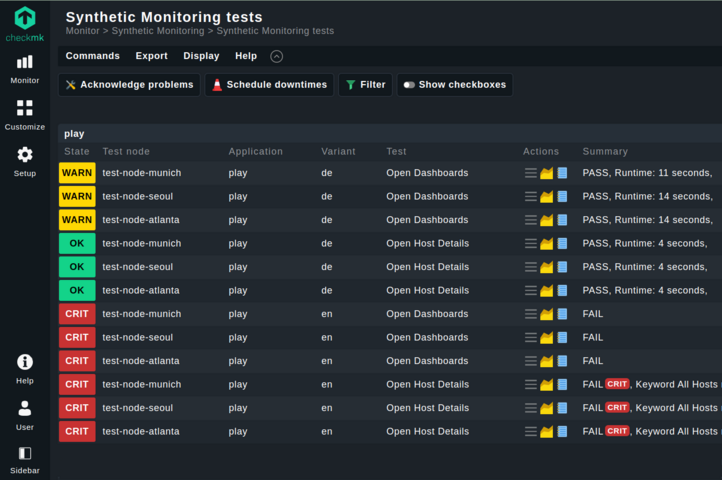Image resolution: width=722 pixels, height=480 pixels.
Task: Collapse the menu bar with the chevron button
Action: 277,57
